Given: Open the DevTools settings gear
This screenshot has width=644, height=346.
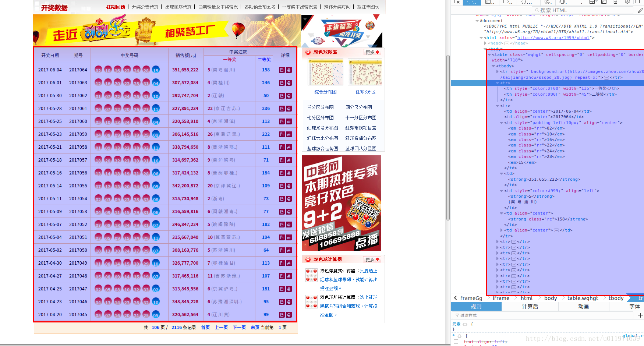Looking at the screenshot, I should click(x=627, y=3).
